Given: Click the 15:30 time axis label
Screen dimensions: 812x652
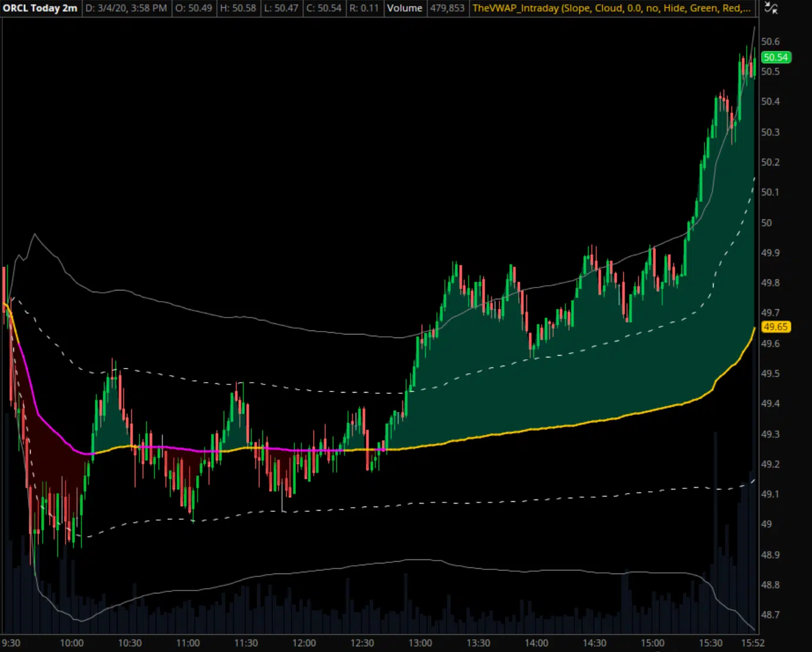Looking at the screenshot, I should [x=710, y=643].
